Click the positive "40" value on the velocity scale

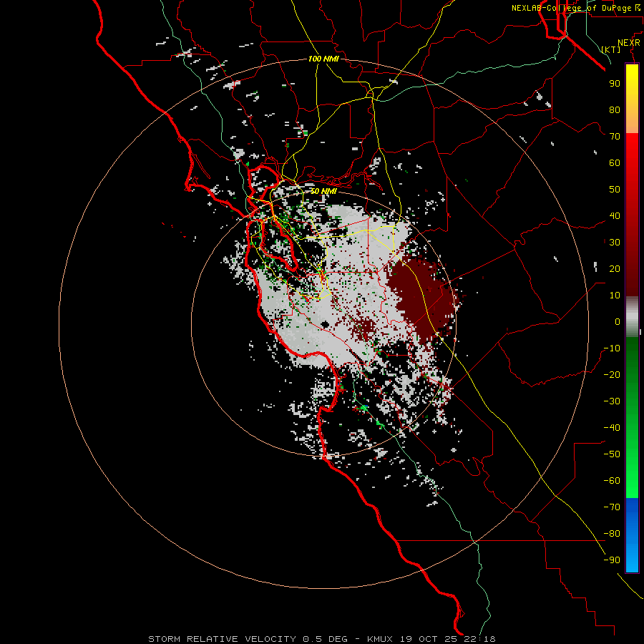pyautogui.click(x=615, y=215)
